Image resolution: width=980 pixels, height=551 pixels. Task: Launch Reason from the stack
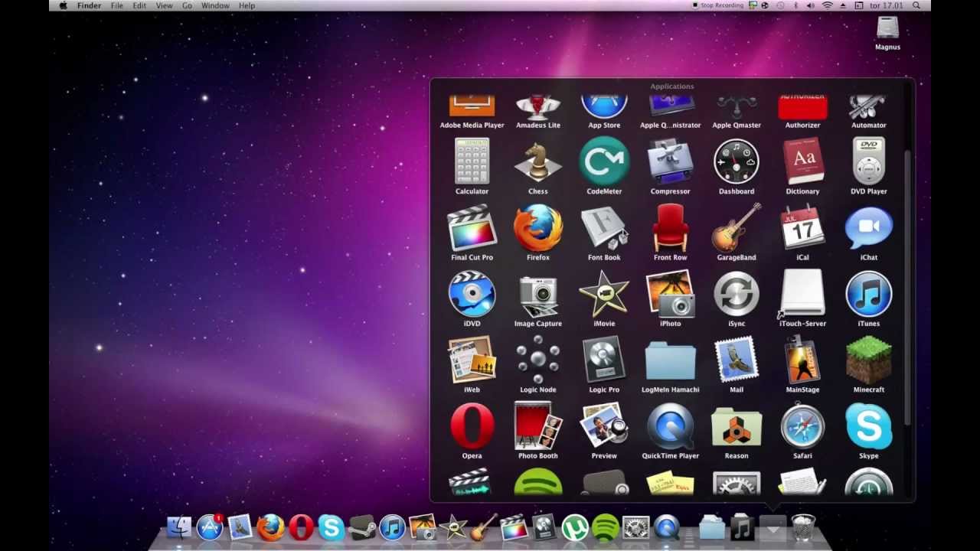pos(737,427)
